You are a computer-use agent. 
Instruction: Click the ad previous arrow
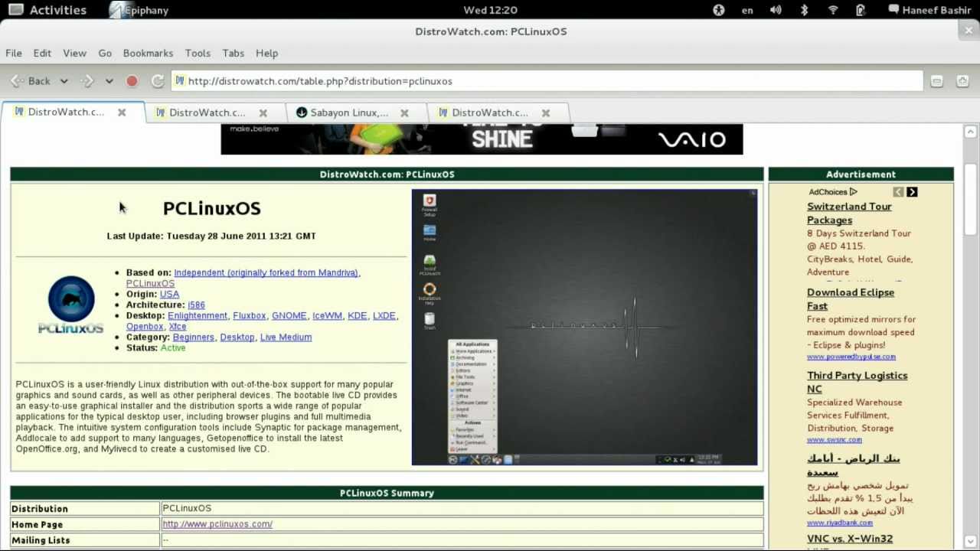tap(898, 192)
